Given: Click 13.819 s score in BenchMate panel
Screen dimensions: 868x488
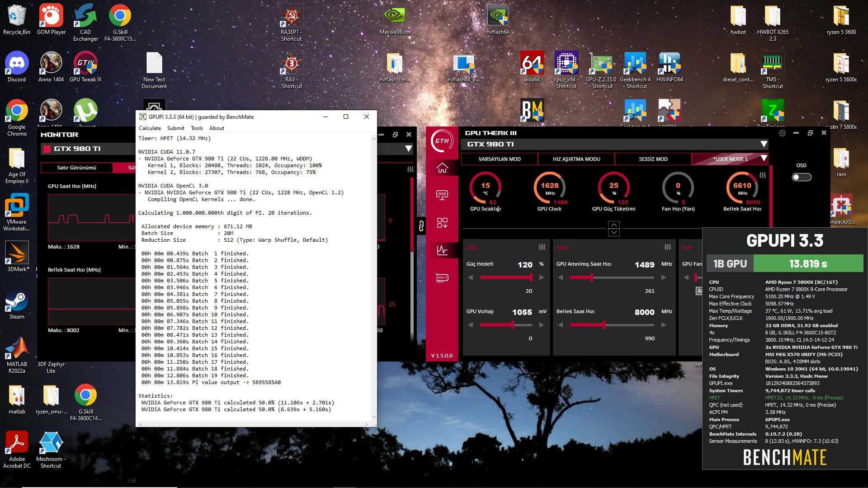Looking at the screenshot, I should (x=808, y=263).
